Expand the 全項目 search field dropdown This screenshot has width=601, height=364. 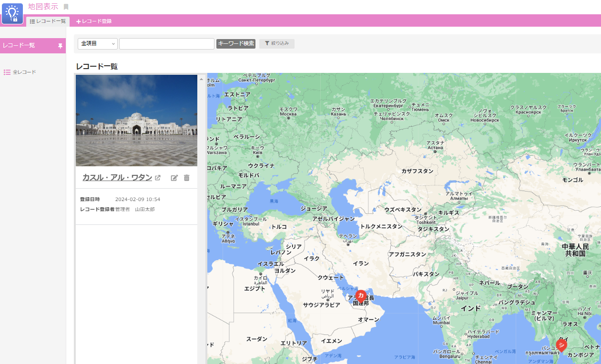tap(97, 44)
